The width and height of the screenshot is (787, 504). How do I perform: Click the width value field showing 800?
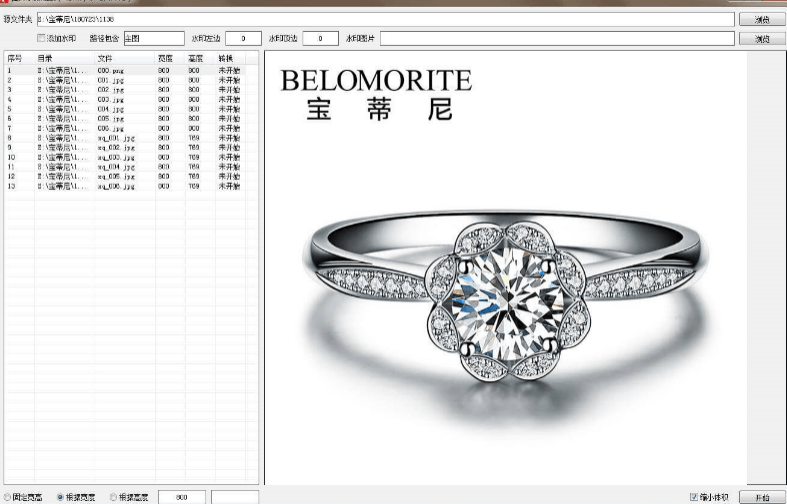point(182,496)
